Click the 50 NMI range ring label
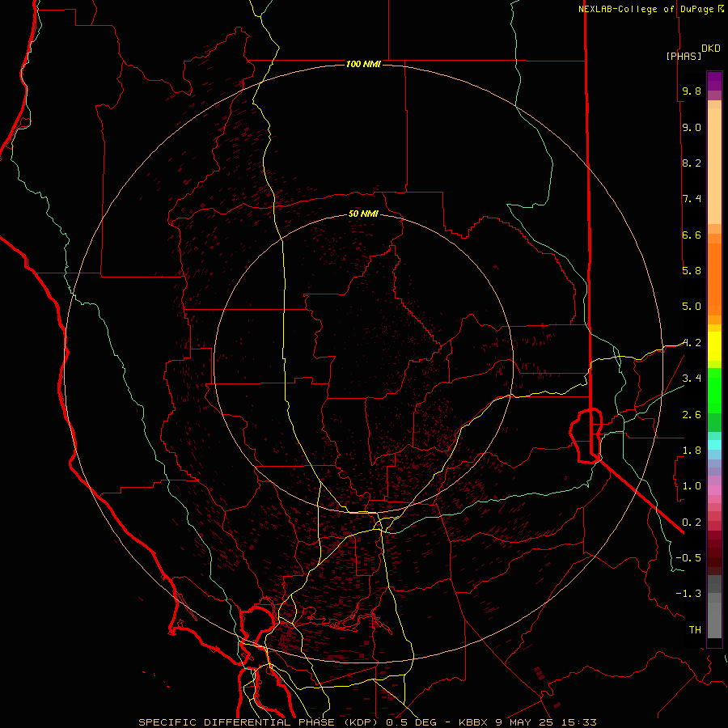The width and height of the screenshot is (728, 728). (x=363, y=214)
